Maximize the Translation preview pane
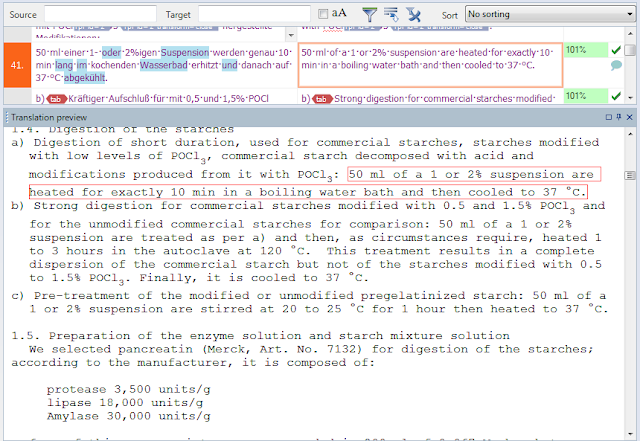 [609, 117]
